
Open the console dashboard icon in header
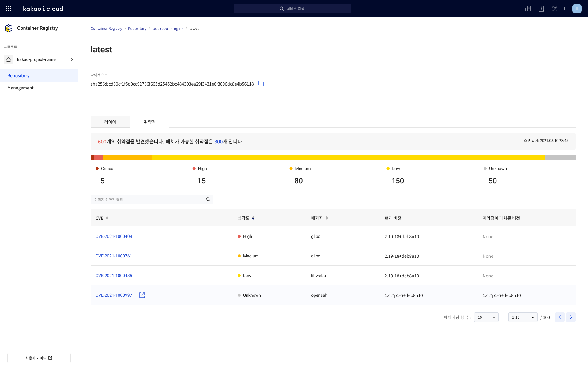coord(528,9)
